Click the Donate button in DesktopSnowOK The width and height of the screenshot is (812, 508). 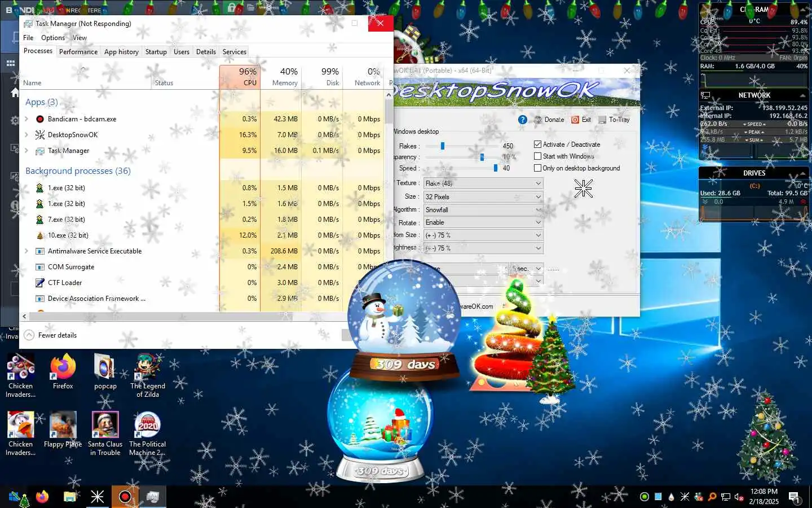[x=549, y=120]
